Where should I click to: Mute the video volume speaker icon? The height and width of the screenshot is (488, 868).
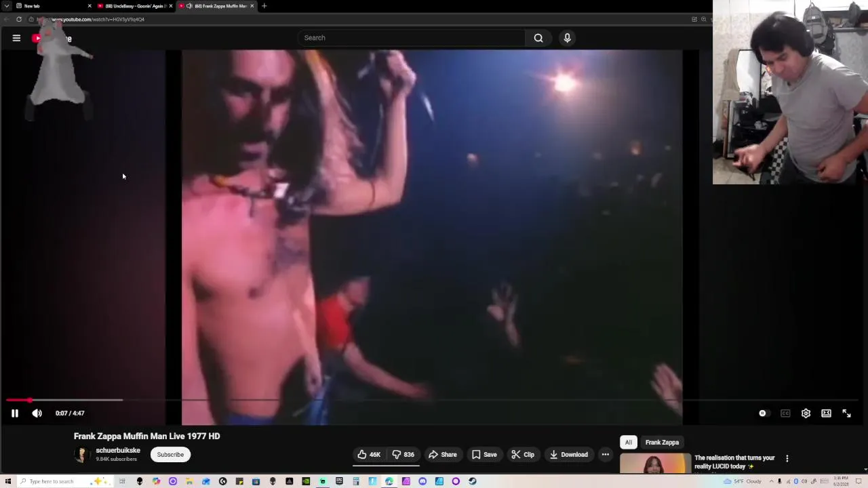(x=37, y=413)
